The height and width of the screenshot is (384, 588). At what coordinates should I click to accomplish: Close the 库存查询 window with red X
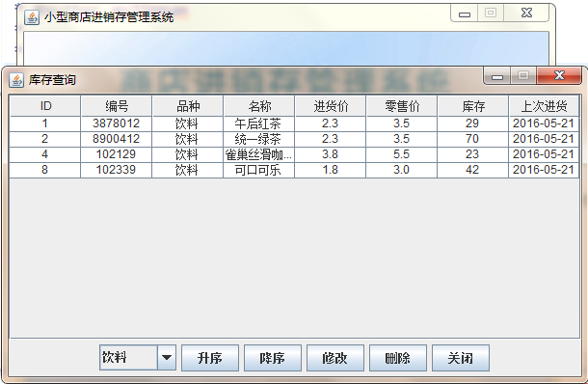pyautogui.click(x=559, y=76)
